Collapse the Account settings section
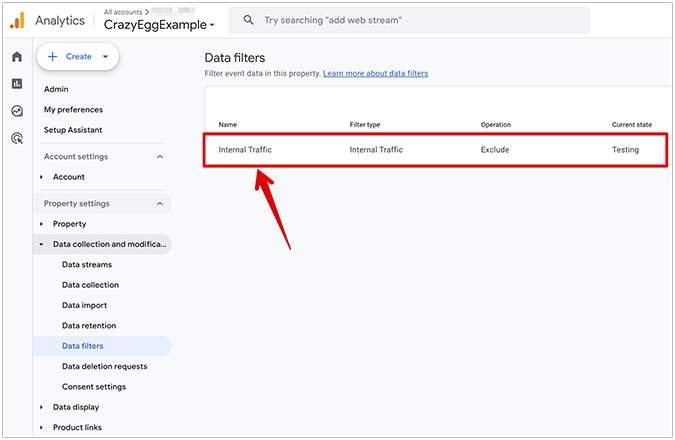This screenshot has width=675, height=440. tap(160, 157)
